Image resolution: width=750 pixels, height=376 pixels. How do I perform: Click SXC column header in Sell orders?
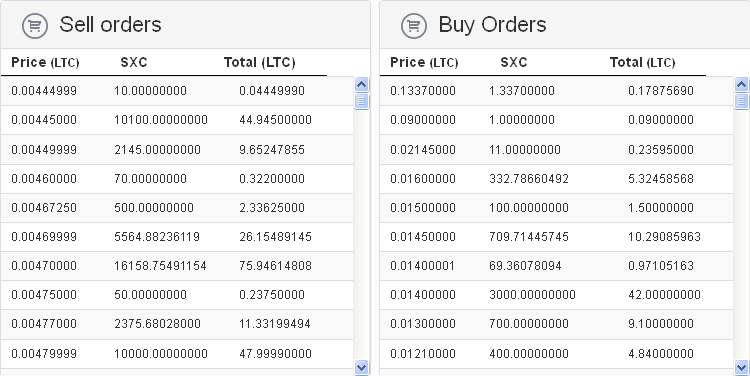[134, 63]
